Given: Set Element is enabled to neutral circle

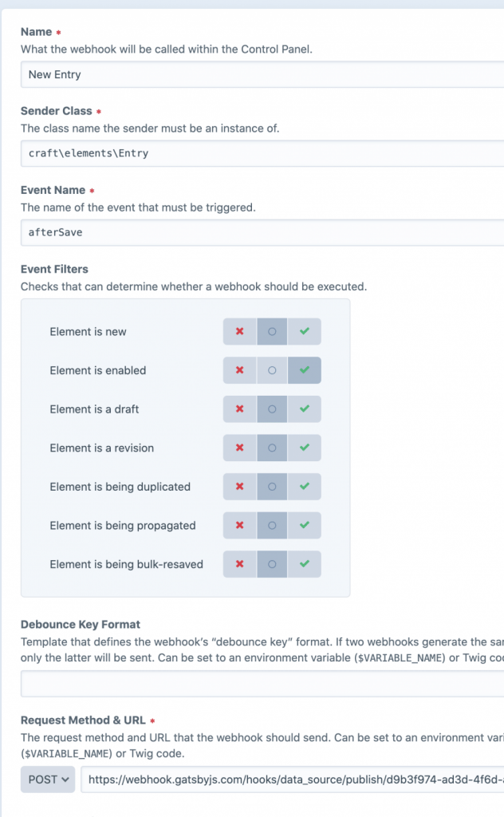Looking at the screenshot, I should point(272,370).
